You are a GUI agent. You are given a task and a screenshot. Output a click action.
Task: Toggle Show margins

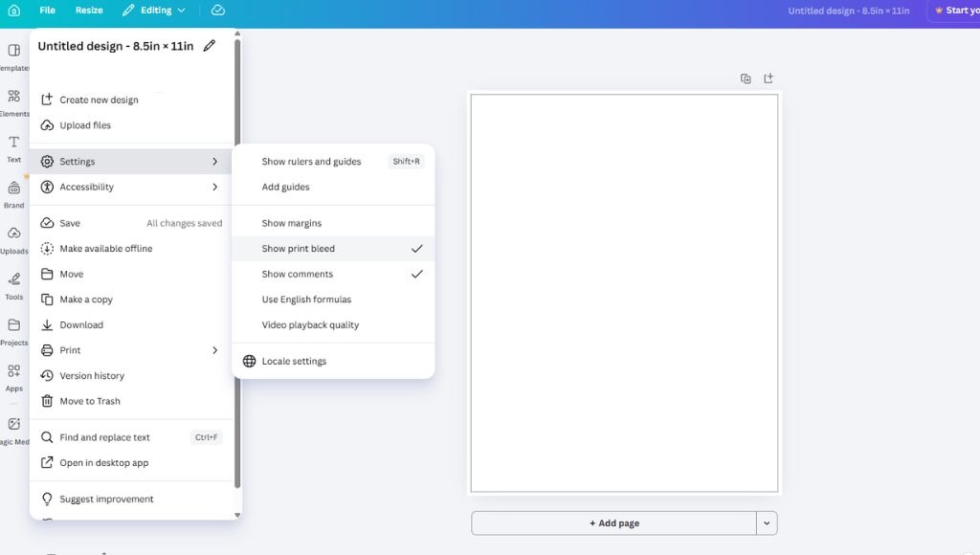(333, 223)
